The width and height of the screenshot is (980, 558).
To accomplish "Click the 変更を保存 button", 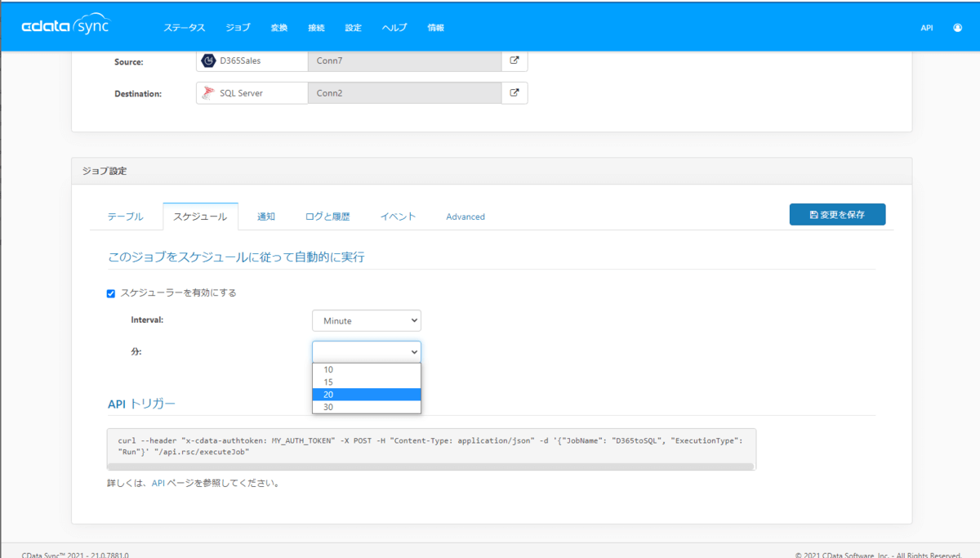I will 837,215.
